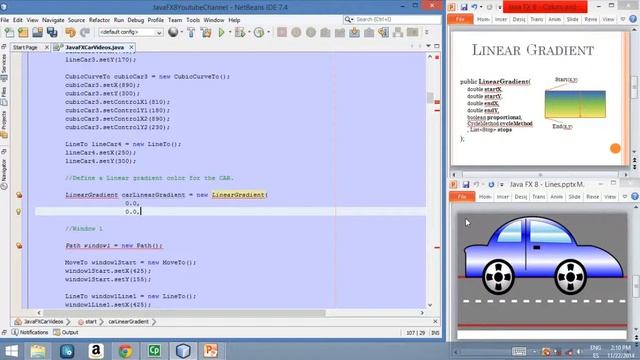Click the New Project toolbar icon
640x360 pixels.
point(23,32)
